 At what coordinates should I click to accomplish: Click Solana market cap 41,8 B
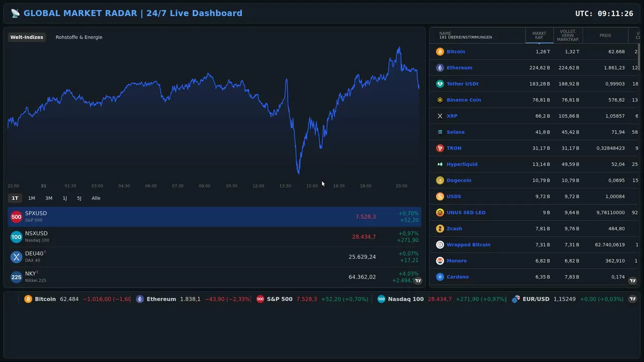(542, 132)
